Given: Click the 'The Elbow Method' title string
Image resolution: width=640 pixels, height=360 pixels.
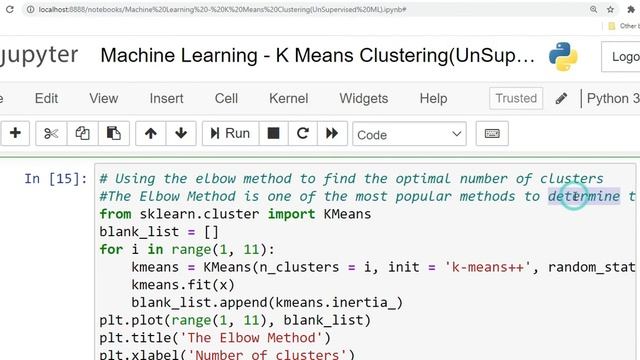Looking at the screenshot, I should pos(252,338).
